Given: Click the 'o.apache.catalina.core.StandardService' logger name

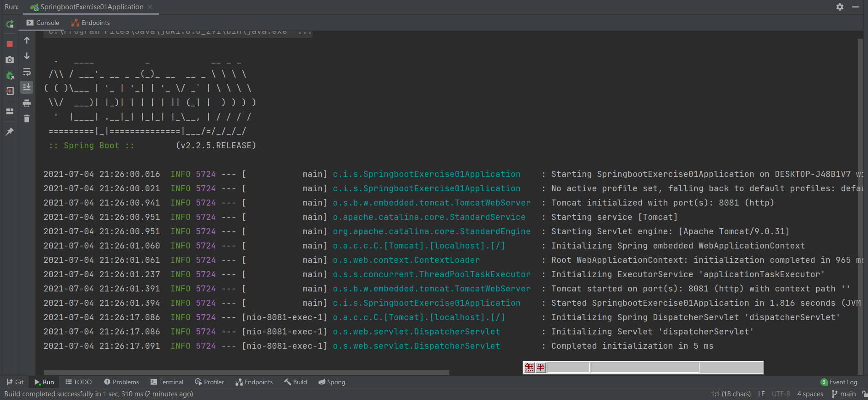Looking at the screenshot, I should pos(429,217).
